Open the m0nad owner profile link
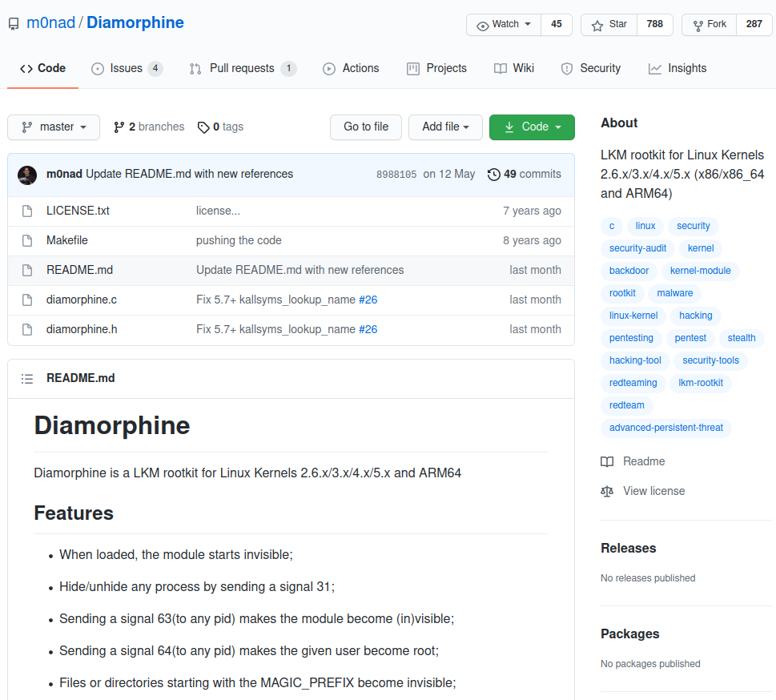 tap(51, 22)
